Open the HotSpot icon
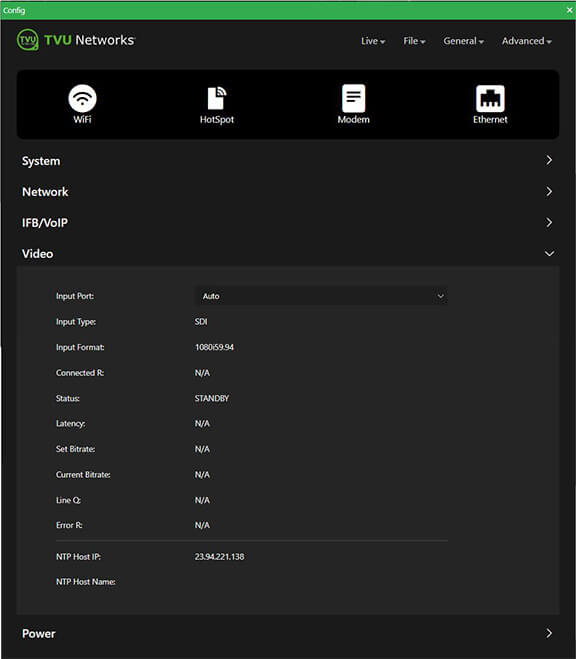 click(x=217, y=105)
